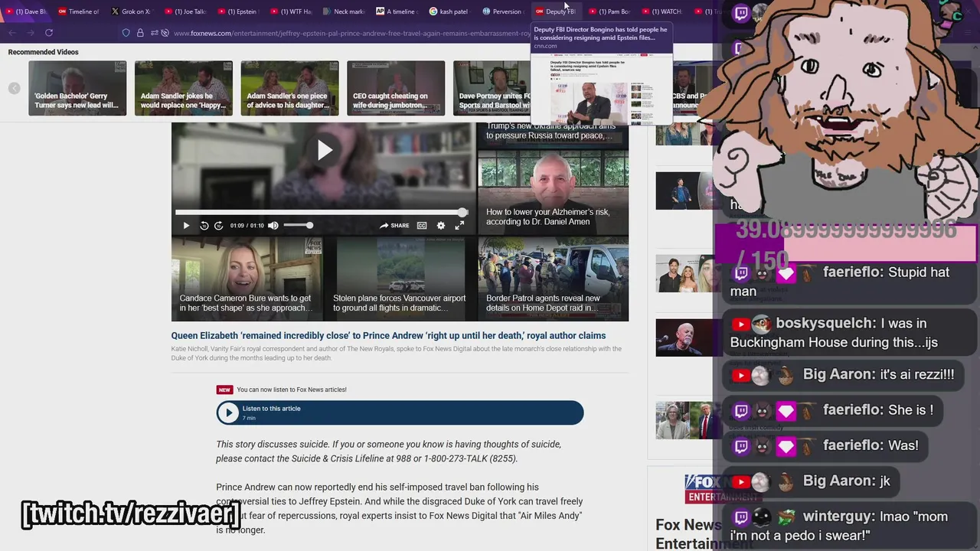Open Candace Cameron Bure video
This screenshot has width=980, height=551.
tap(247, 279)
